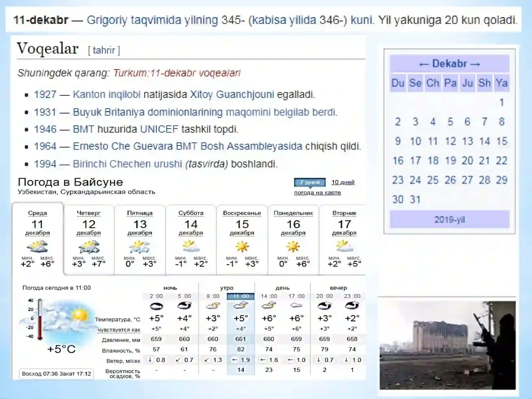Image resolution: width=532 pixels, height=399 pixels.
Task: Click the 14:00 day weather icon
Action: click(269, 306)
